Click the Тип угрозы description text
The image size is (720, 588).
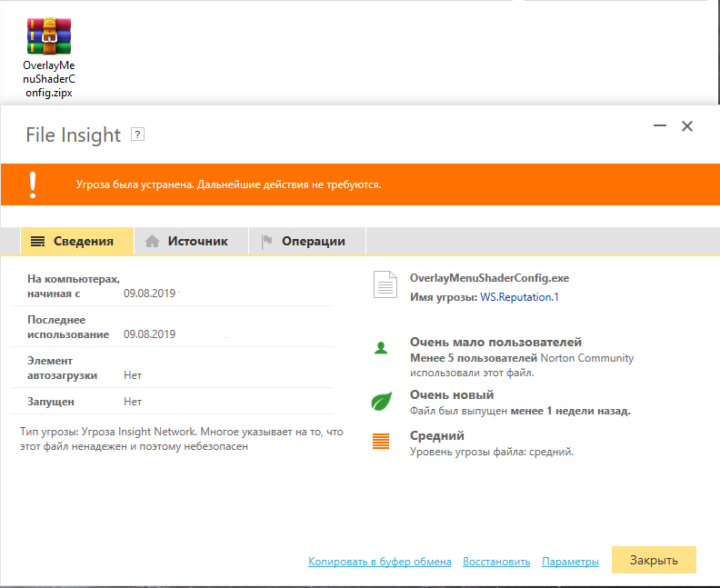(x=182, y=439)
